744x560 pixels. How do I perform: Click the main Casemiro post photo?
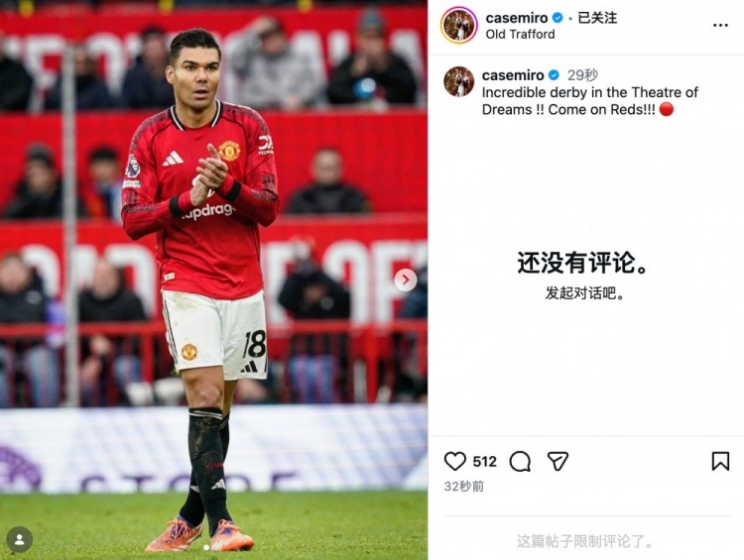pyautogui.click(x=213, y=280)
